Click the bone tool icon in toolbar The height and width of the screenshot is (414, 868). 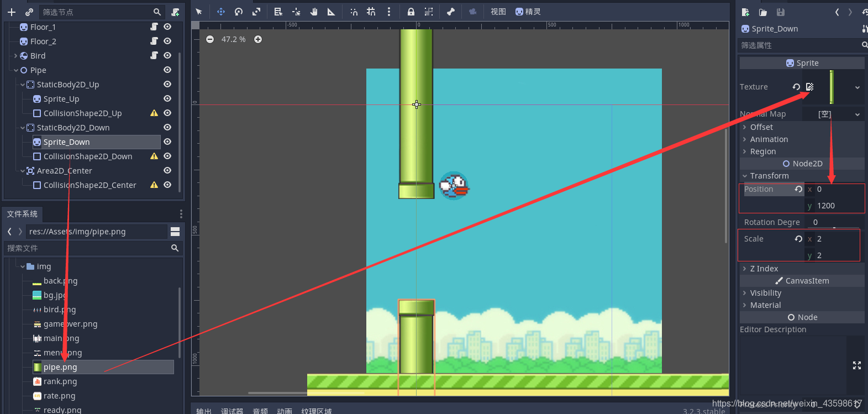coord(451,12)
